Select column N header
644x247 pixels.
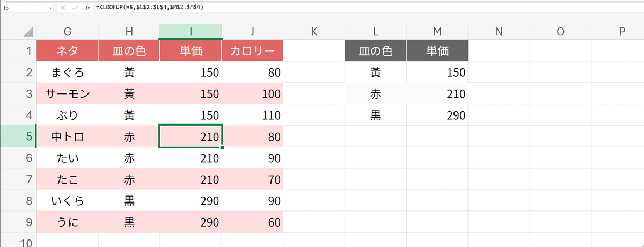tap(499, 32)
